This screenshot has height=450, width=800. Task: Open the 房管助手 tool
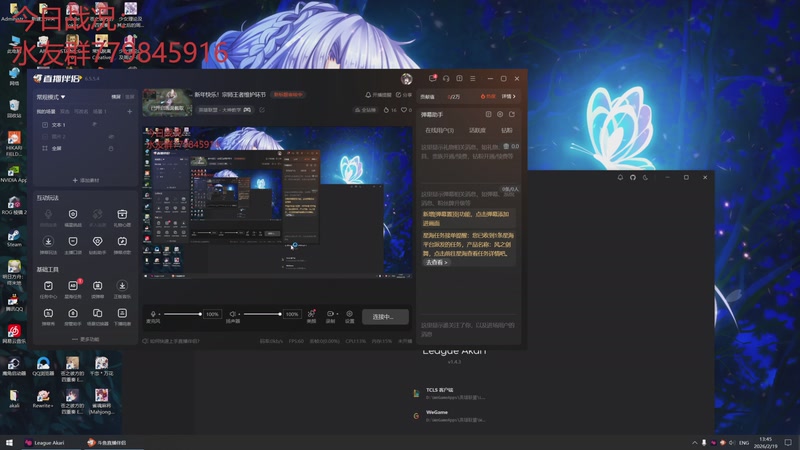click(x=73, y=313)
